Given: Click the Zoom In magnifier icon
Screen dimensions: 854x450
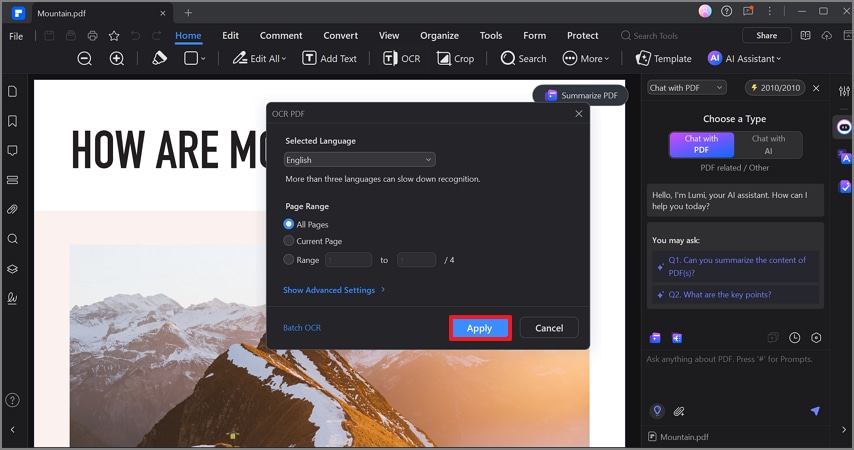Looking at the screenshot, I should [117, 58].
